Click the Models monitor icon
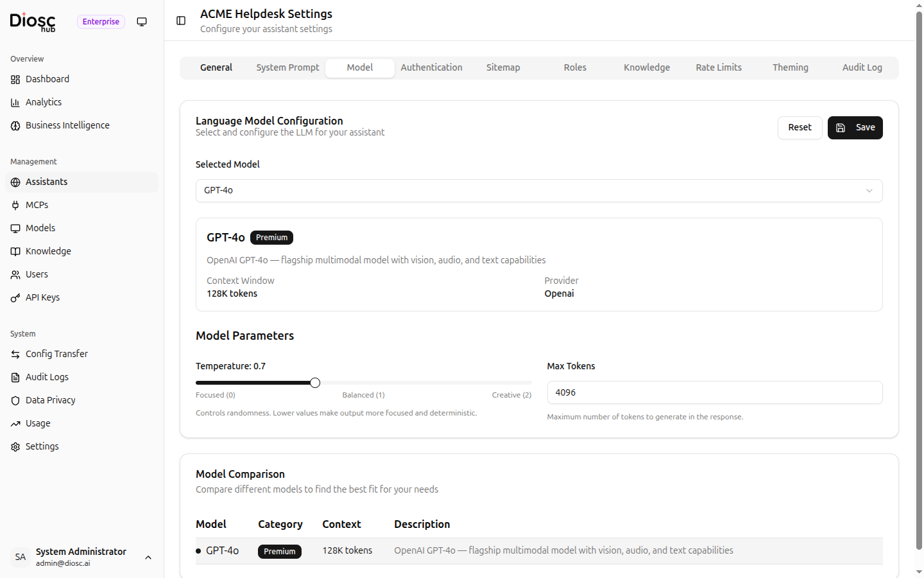This screenshot has width=924, height=578. (x=15, y=229)
